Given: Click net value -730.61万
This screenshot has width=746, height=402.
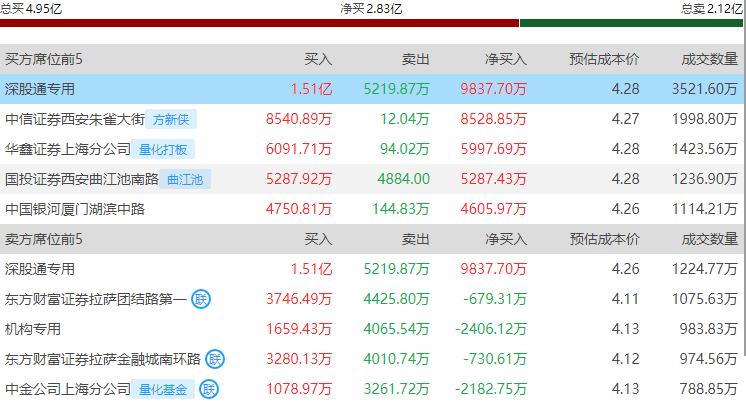Looking at the screenshot, I should coord(495,359).
